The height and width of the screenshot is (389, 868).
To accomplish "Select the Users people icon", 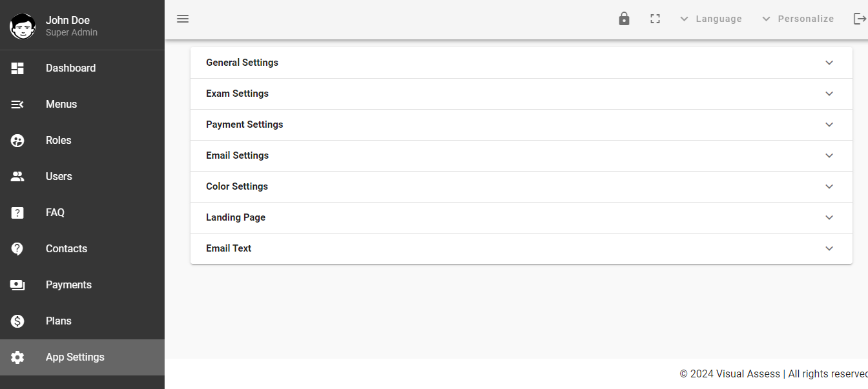I will 17,176.
